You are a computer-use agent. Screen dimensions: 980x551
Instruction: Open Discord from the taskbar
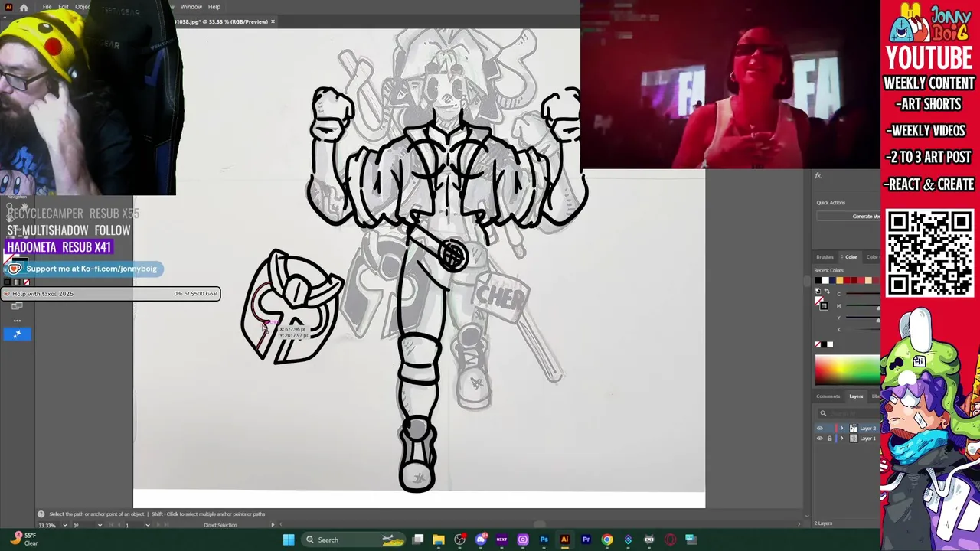click(x=481, y=540)
